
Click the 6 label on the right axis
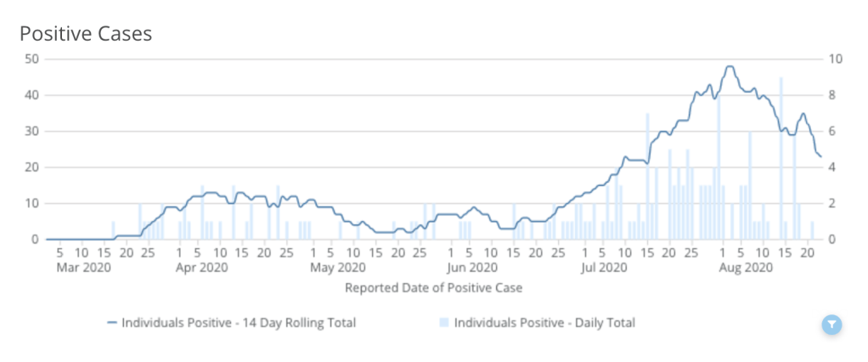pos(833,131)
